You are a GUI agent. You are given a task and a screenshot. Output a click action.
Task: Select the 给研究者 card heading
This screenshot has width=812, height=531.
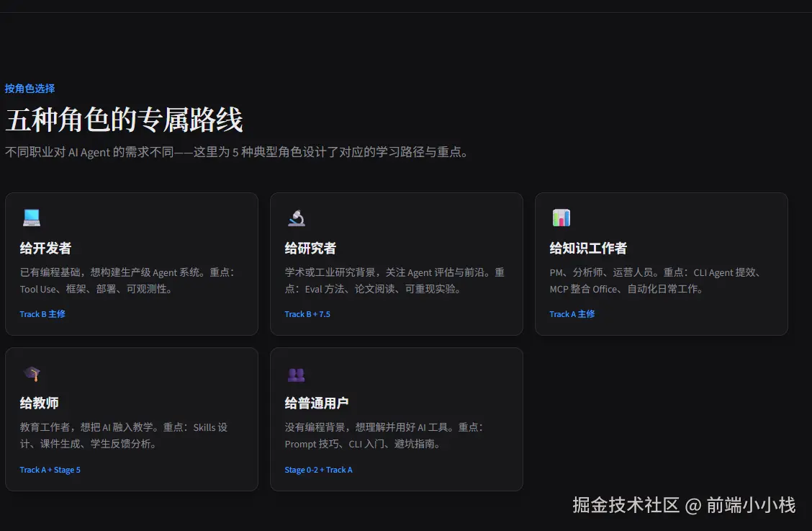click(310, 249)
